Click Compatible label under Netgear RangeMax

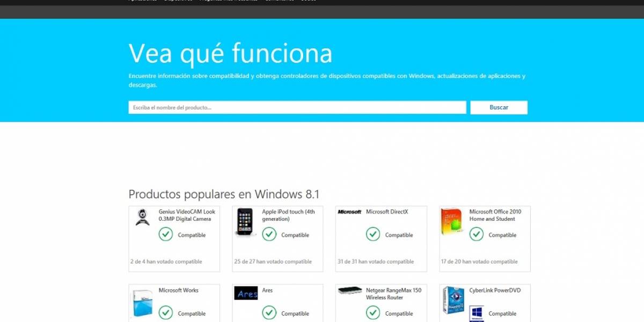click(399, 313)
